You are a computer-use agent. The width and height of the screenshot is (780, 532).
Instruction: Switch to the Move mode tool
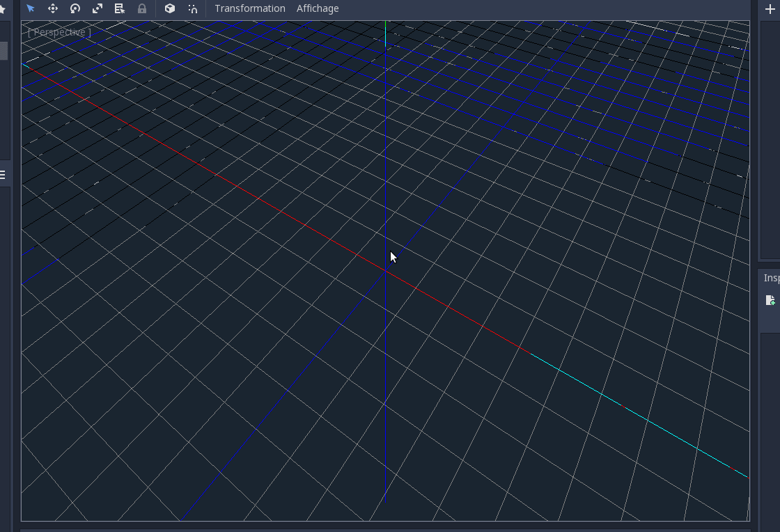tap(53, 8)
